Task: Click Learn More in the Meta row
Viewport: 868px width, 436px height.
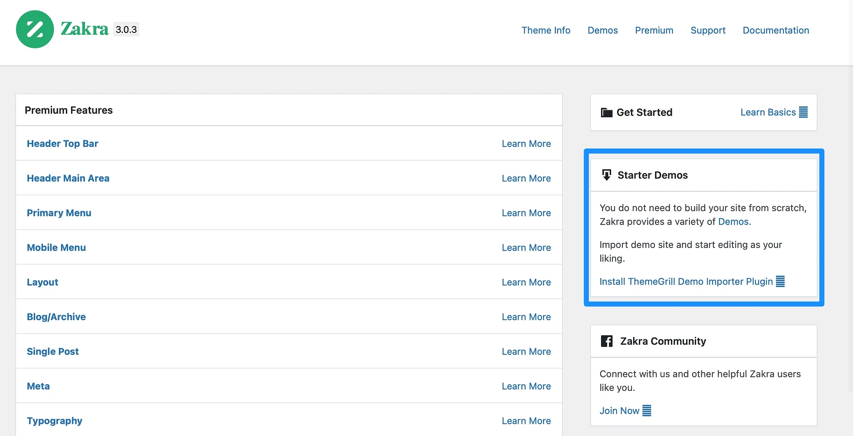Action: pyautogui.click(x=526, y=386)
